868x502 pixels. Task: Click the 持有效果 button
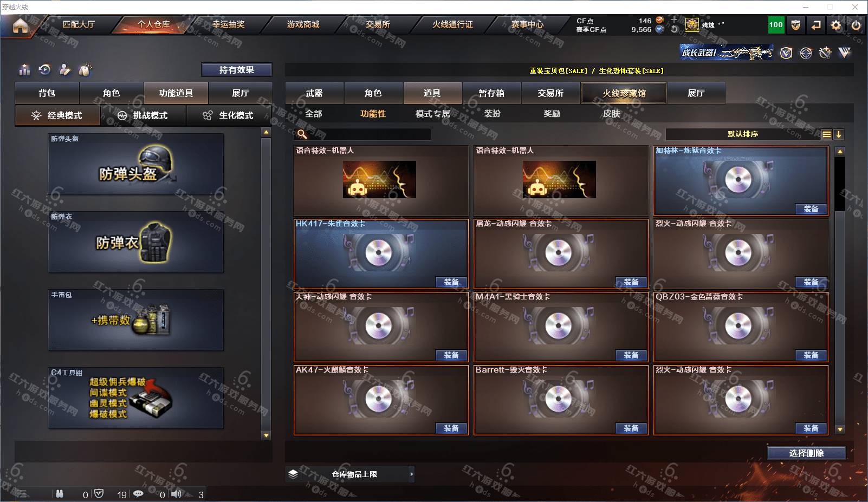point(237,70)
